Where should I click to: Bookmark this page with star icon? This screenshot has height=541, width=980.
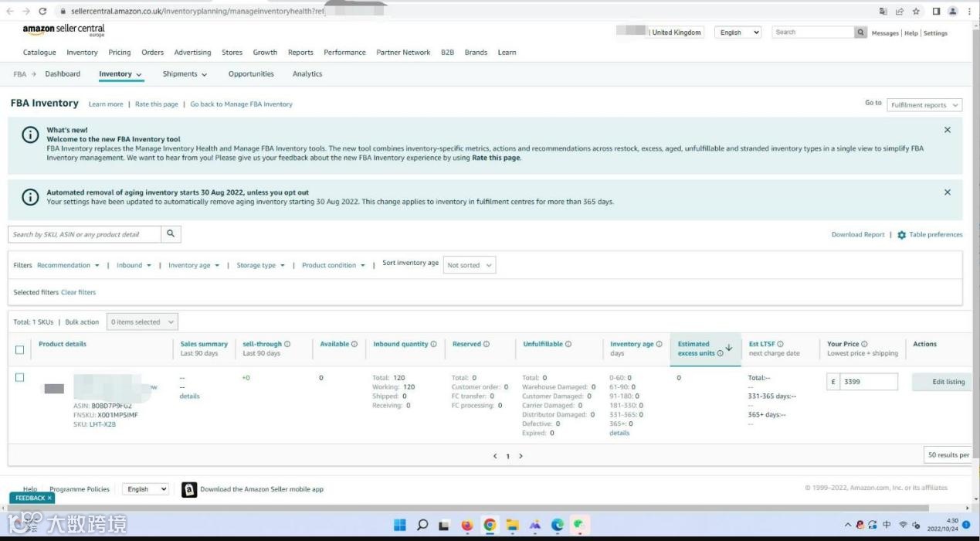(916, 11)
